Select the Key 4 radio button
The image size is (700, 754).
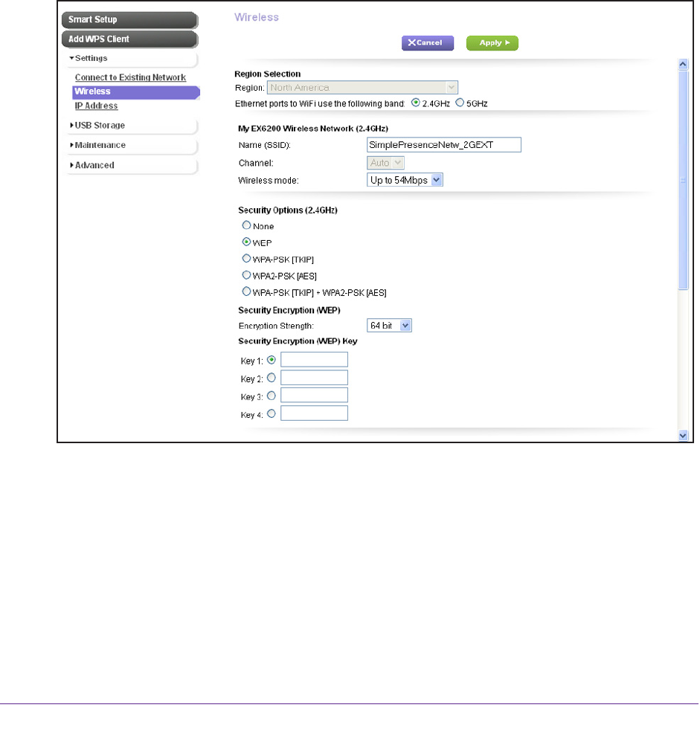(272, 413)
